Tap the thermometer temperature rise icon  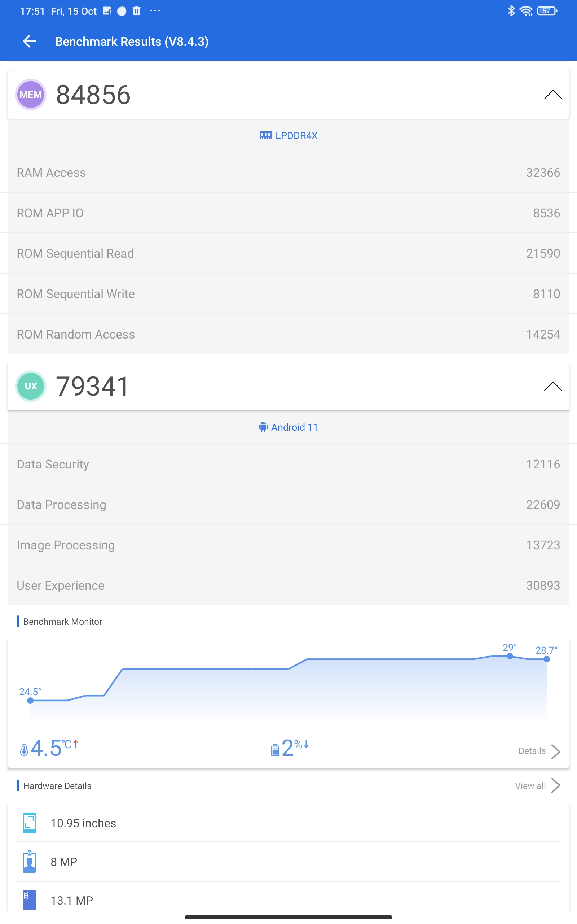point(24,750)
